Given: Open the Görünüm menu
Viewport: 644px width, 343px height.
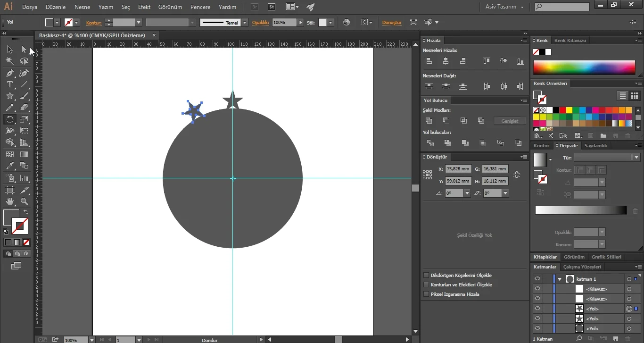Looking at the screenshot, I should point(171,7).
